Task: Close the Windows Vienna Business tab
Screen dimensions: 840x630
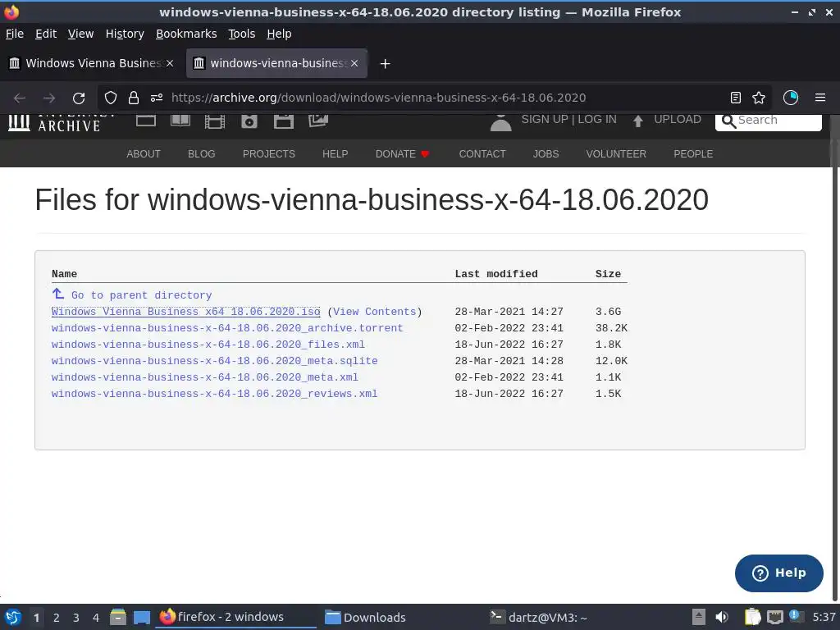Action: (170, 63)
